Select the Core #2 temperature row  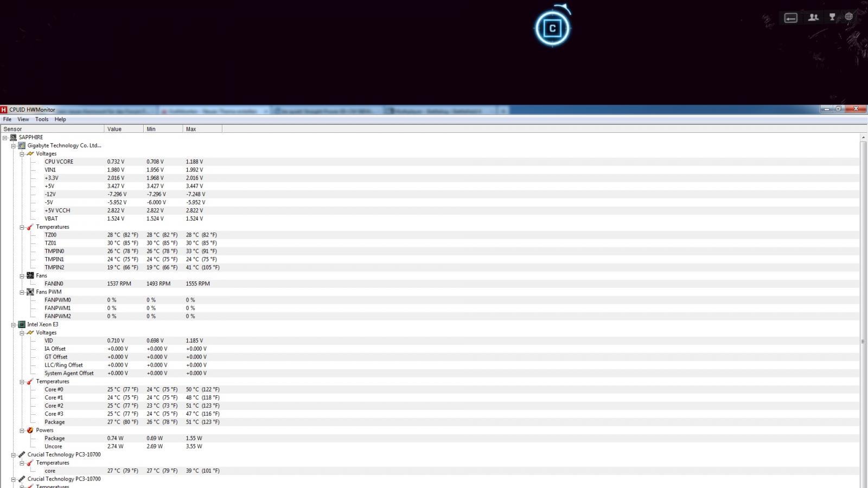430,406
